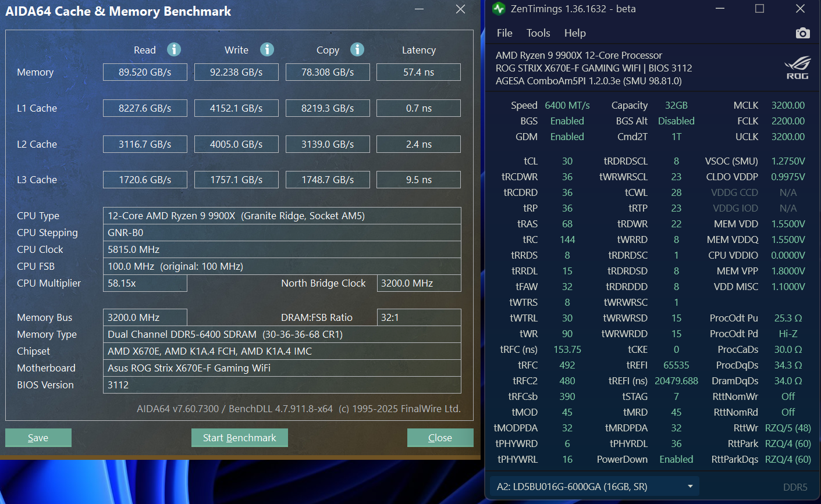Click North Bridge Clock value 3200.0 MHz
Screen dimensions: 821x504
point(419,283)
